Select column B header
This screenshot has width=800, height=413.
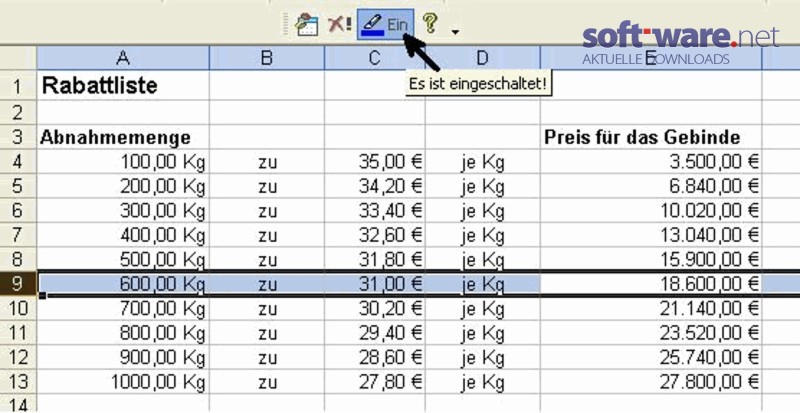pos(267,58)
